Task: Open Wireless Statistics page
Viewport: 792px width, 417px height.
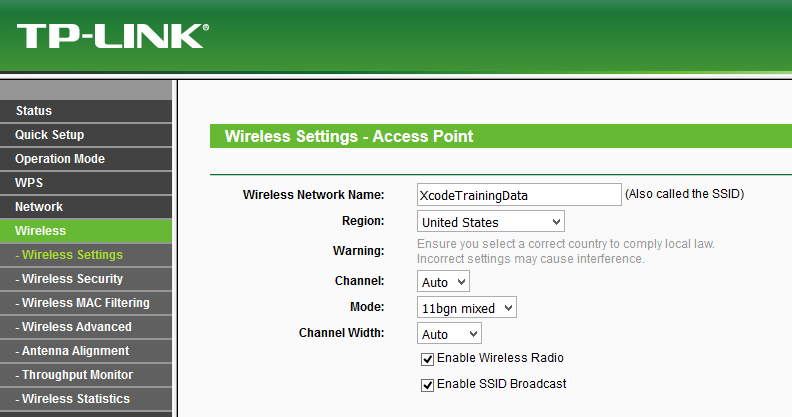Action: [86, 399]
